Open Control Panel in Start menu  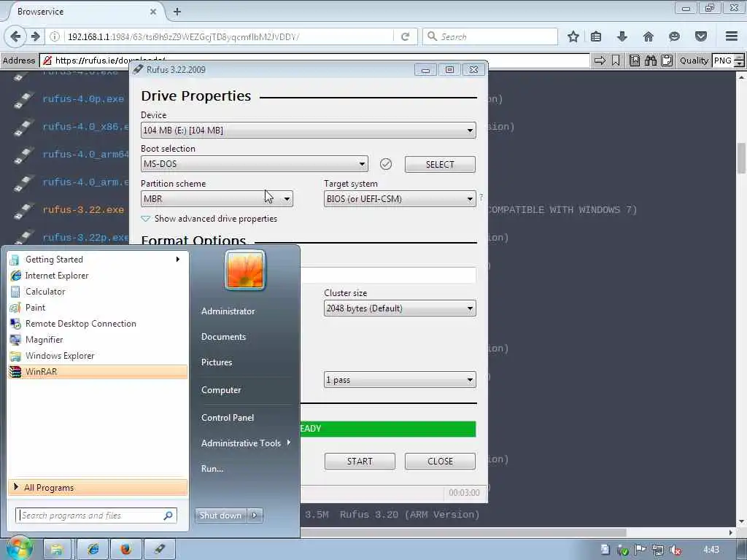pos(228,418)
